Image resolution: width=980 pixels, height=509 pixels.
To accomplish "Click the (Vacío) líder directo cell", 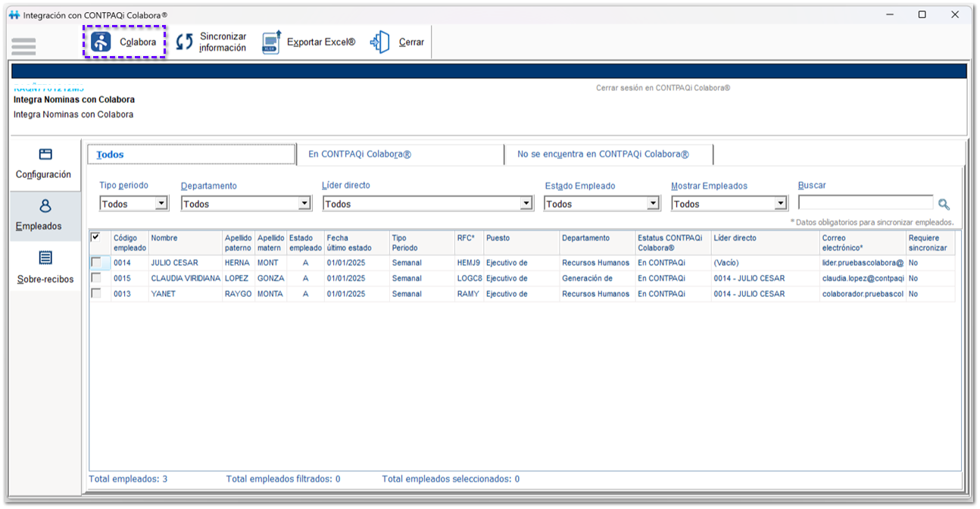I will point(766,263).
